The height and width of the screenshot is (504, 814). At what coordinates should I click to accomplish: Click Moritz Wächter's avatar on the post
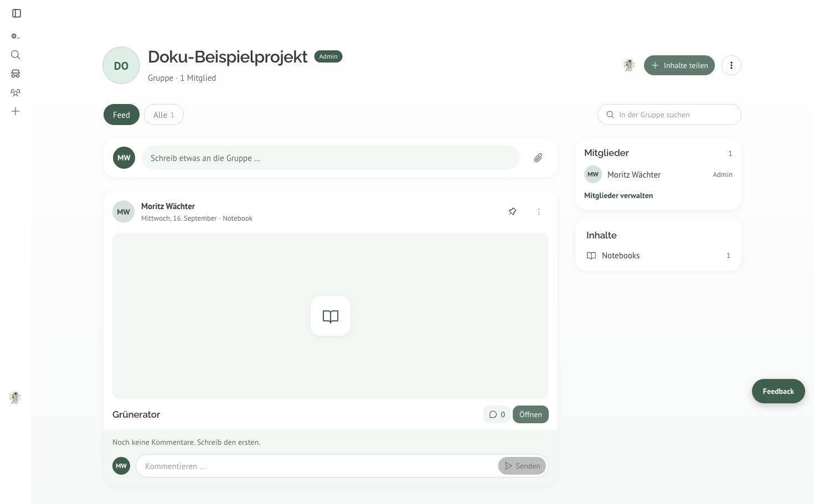pyautogui.click(x=123, y=212)
